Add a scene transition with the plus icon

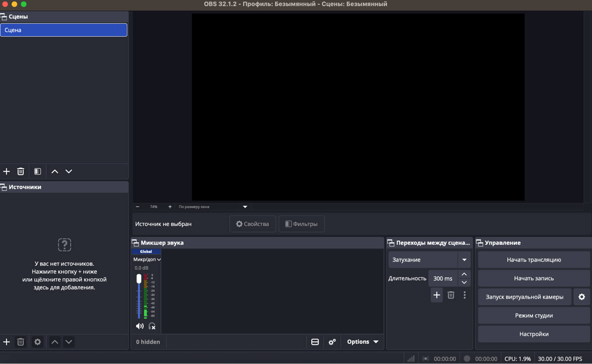coord(437,295)
